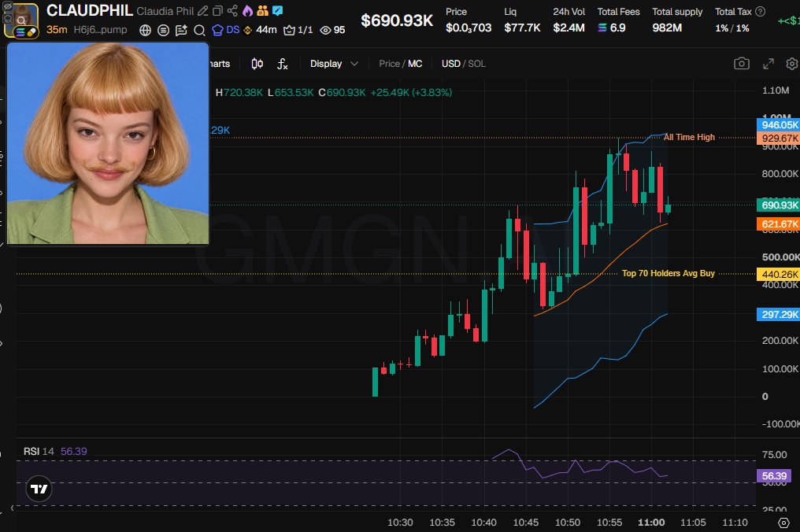Click the 440.26K yellow price tag

pyautogui.click(x=778, y=275)
